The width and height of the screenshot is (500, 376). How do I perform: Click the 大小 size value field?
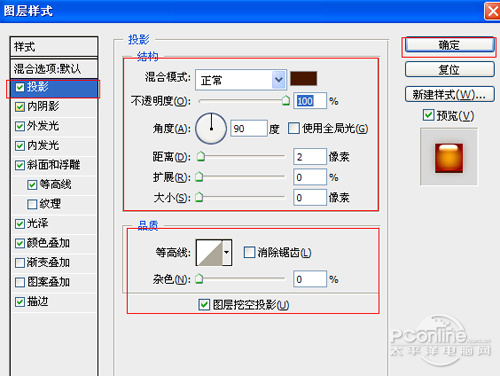(310, 197)
